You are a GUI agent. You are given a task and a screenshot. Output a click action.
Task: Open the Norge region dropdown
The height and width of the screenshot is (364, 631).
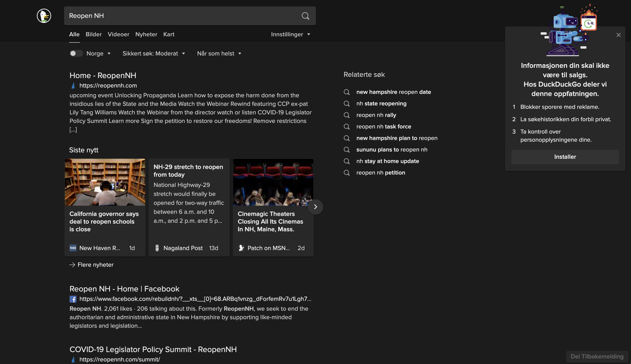pos(99,54)
